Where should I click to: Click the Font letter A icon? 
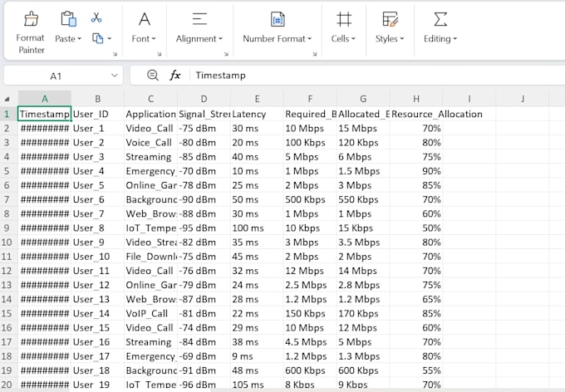[144, 19]
